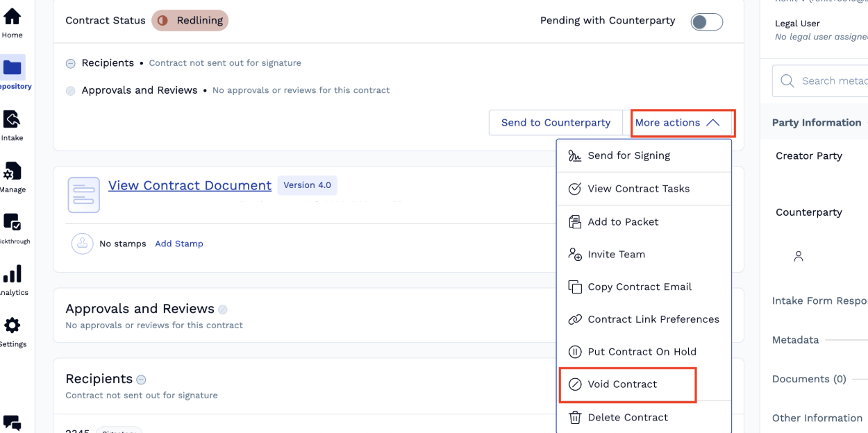The image size is (868, 433).
Task: Open the Analytics bar chart icon
Action: tap(12, 273)
